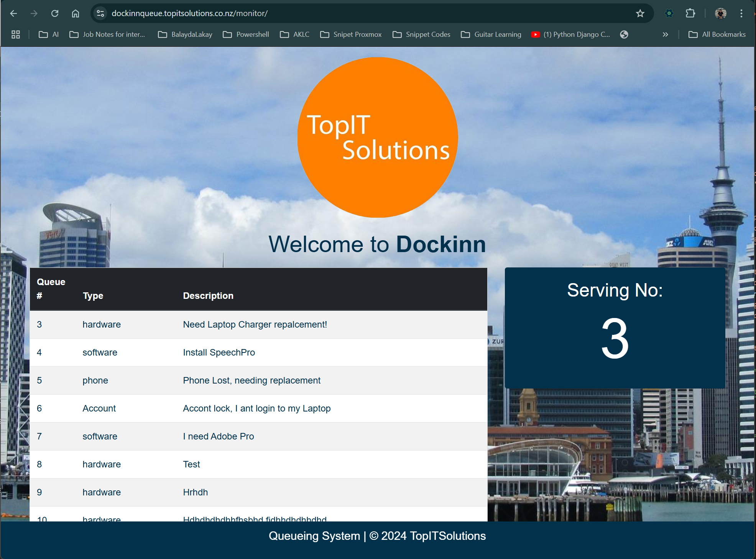The image size is (756, 559).
Task: Select the 'Hrhdh' description cell
Action: (196, 492)
